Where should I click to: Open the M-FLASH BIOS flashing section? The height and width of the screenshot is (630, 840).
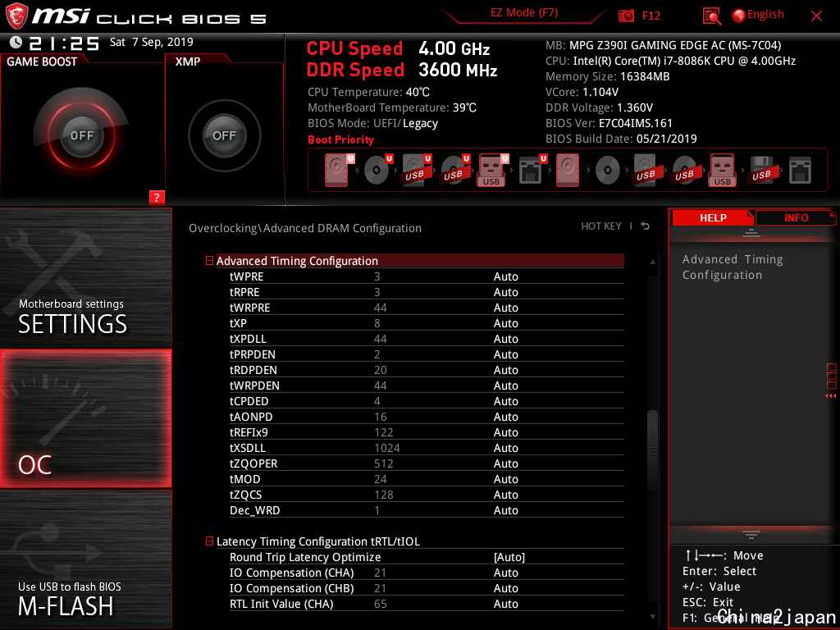85,559
